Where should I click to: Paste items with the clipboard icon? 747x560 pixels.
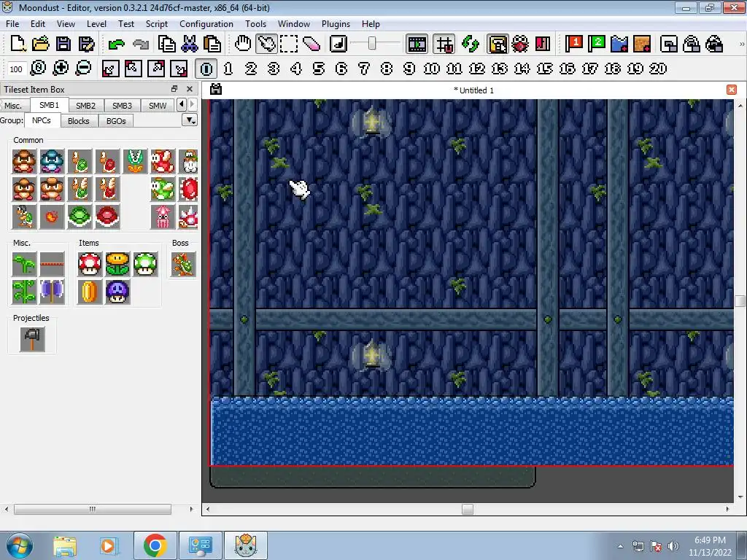[x=212, y=44]
